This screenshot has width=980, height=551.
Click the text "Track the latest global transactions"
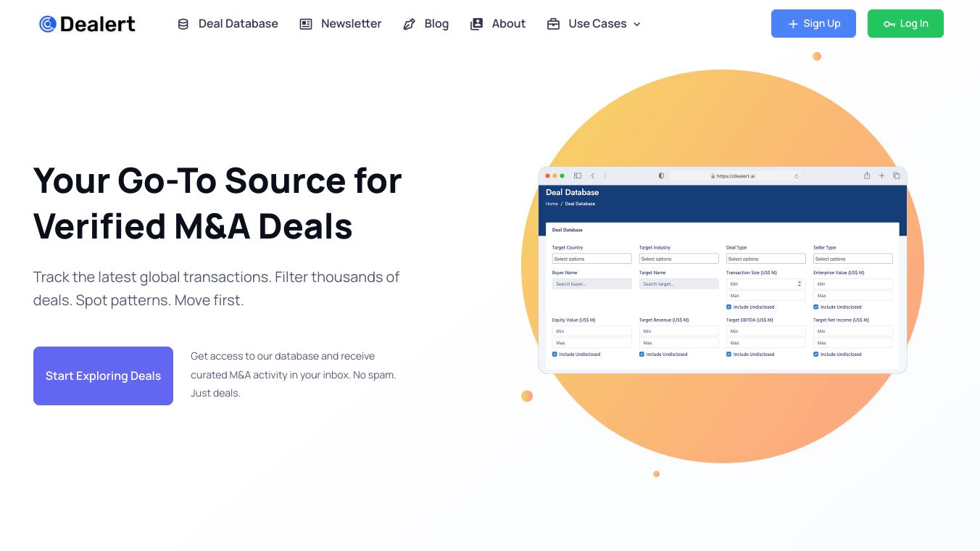pyautogui.click(x=151, y=277)
